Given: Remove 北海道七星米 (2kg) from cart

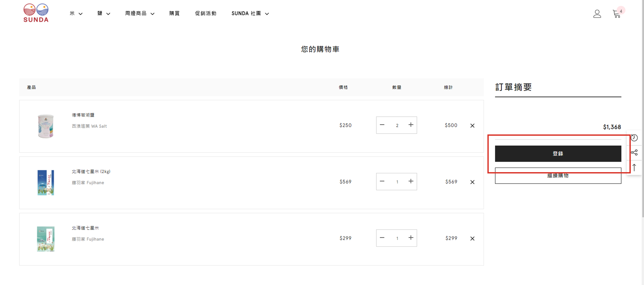Looking at the screenshot, I should 472,182.
